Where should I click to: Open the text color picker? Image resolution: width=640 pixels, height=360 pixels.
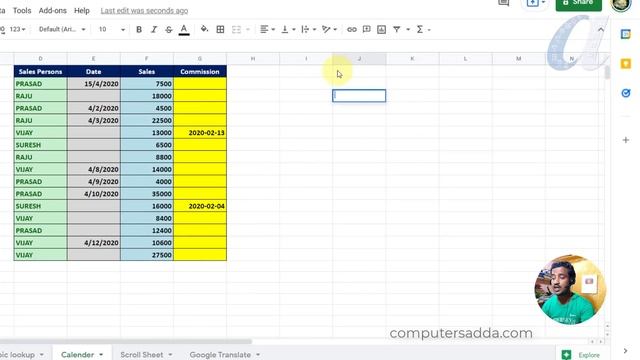click(x=184, y=29)
